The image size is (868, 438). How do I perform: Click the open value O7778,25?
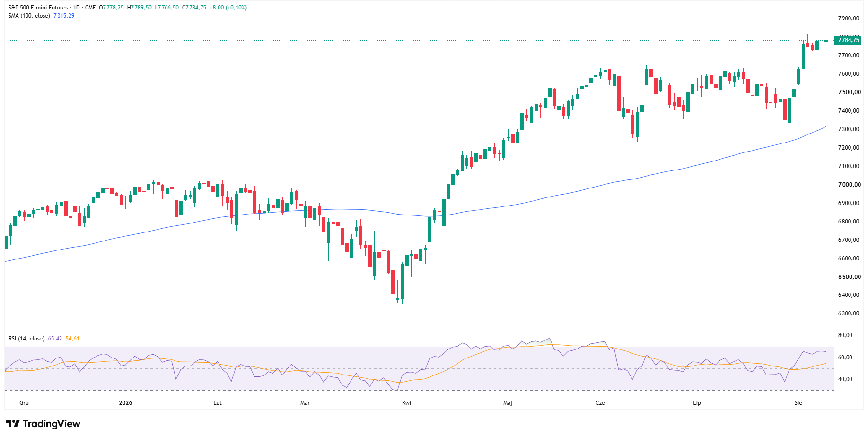pyautogui.click(x=111, y=8)
